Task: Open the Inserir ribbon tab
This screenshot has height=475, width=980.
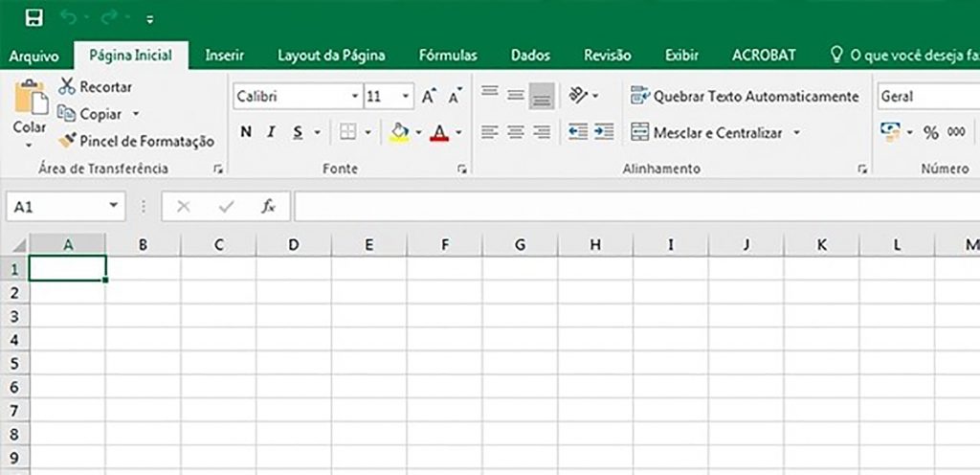Action: click(x=224, y=56)
